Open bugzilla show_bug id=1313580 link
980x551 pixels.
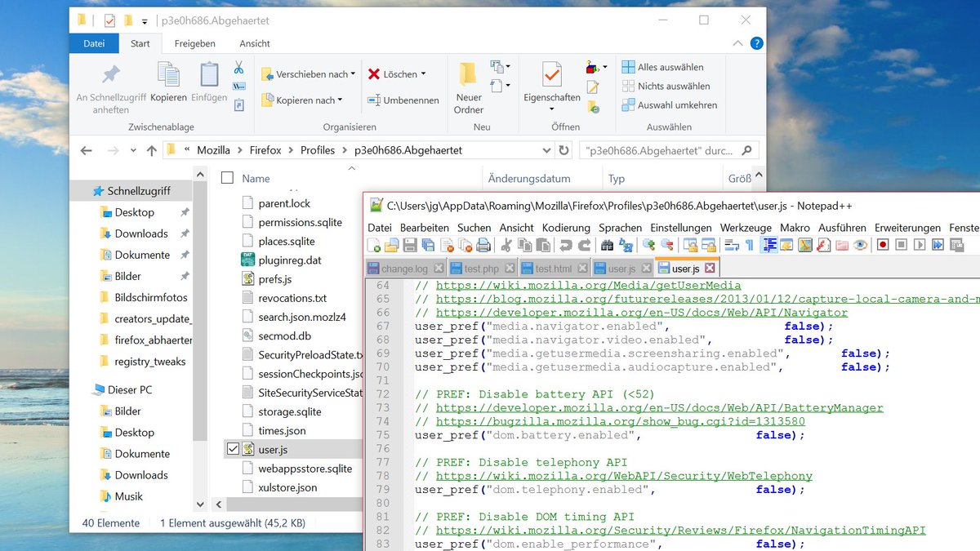(x=621, y=421)
